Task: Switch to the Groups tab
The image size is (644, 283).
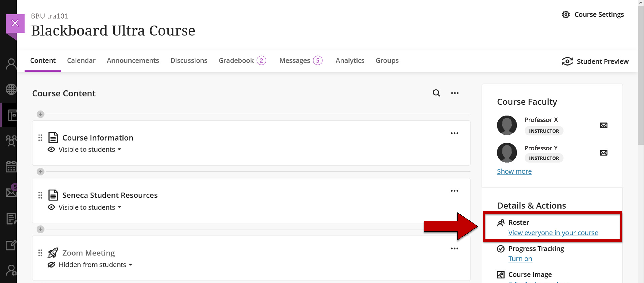Action: click(x=387, y=61)
